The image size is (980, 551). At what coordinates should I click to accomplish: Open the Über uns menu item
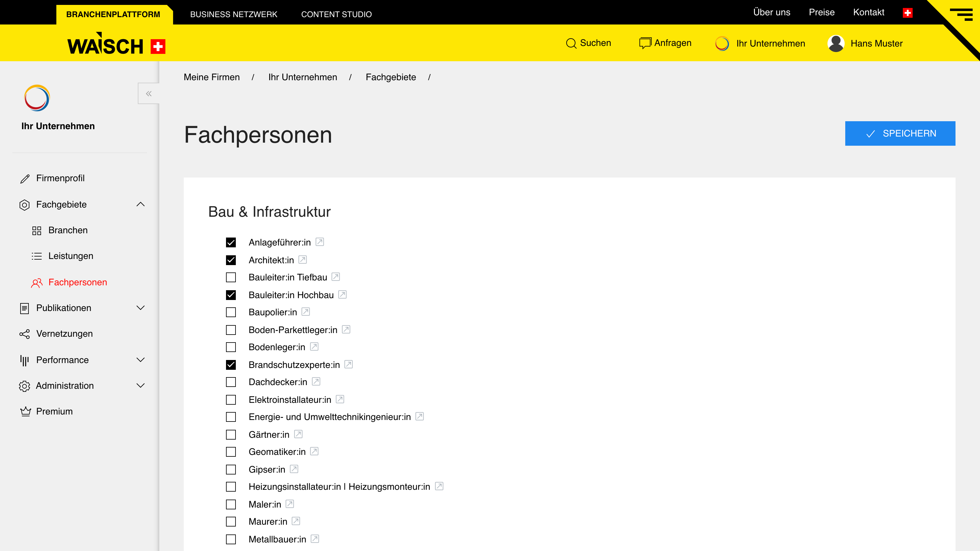[x=771, y=13]
